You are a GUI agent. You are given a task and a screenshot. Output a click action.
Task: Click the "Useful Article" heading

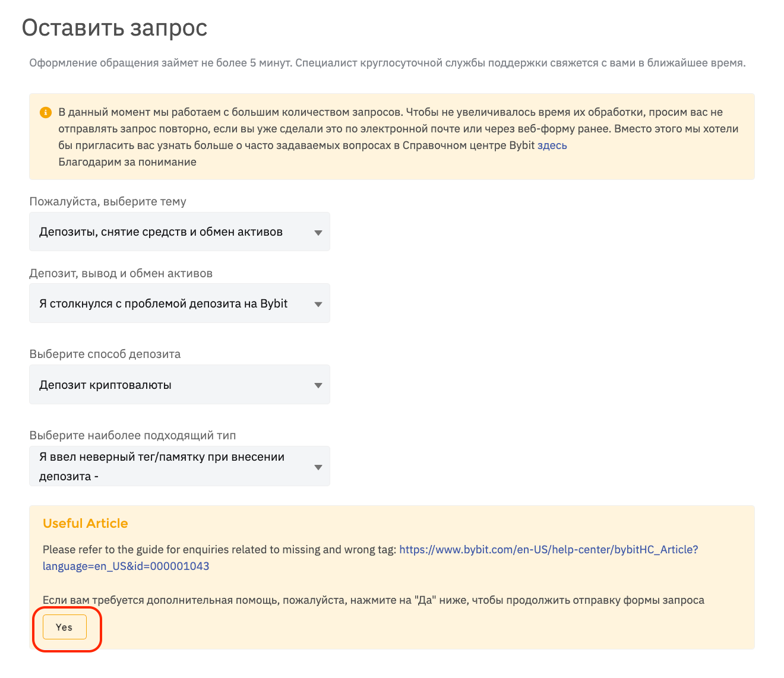point(86,524)
